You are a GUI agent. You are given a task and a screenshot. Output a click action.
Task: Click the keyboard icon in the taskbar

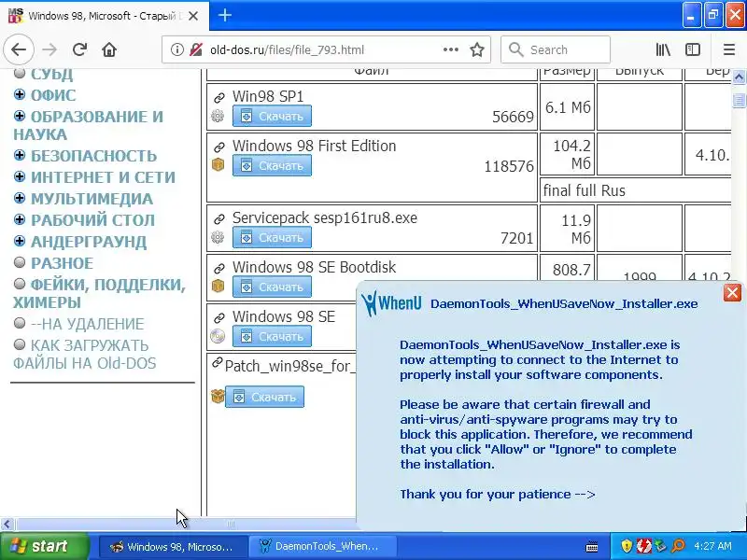(592, 547)
